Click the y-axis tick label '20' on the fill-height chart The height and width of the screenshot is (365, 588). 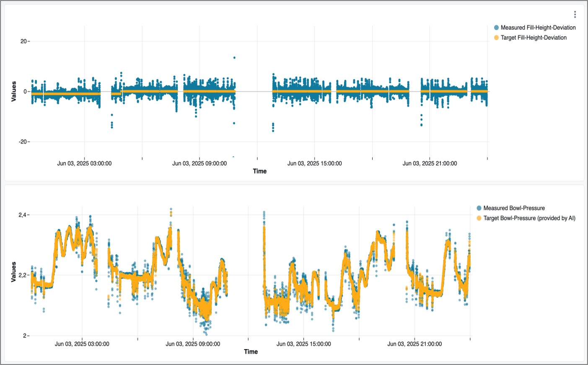(23, 41)
